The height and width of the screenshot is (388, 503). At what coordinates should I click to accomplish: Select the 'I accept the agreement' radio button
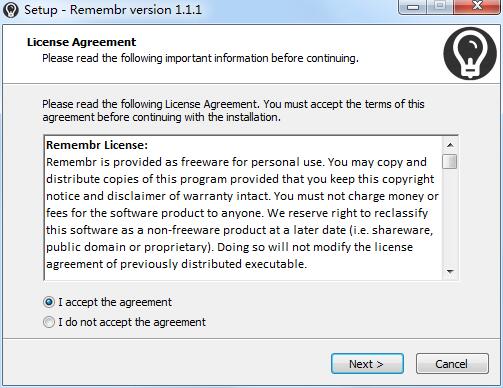click(x=49, y=302)
